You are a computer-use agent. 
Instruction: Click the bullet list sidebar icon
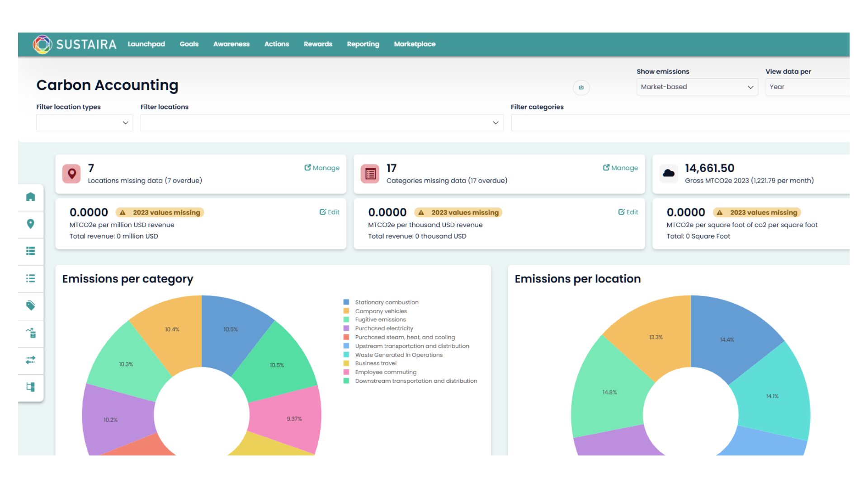click(31, 279)
